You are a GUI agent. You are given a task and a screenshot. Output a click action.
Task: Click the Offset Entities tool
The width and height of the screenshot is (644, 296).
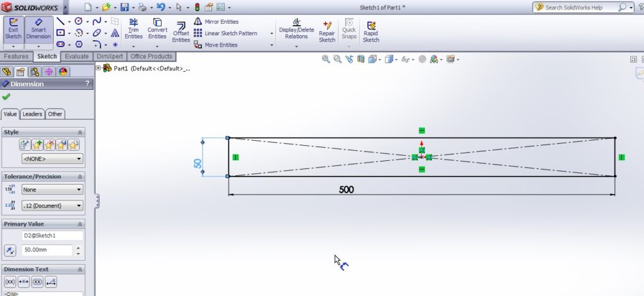pyautogui.click(x=180, y=33)
